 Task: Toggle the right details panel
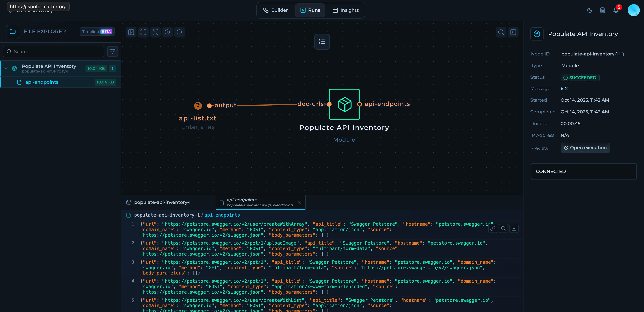click(513, 32)
